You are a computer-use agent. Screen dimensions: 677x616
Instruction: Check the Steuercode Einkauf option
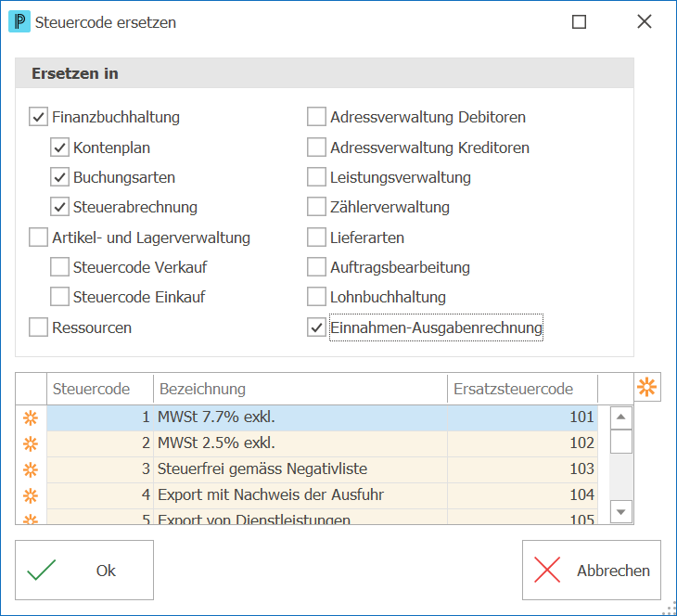coord(59,297)
